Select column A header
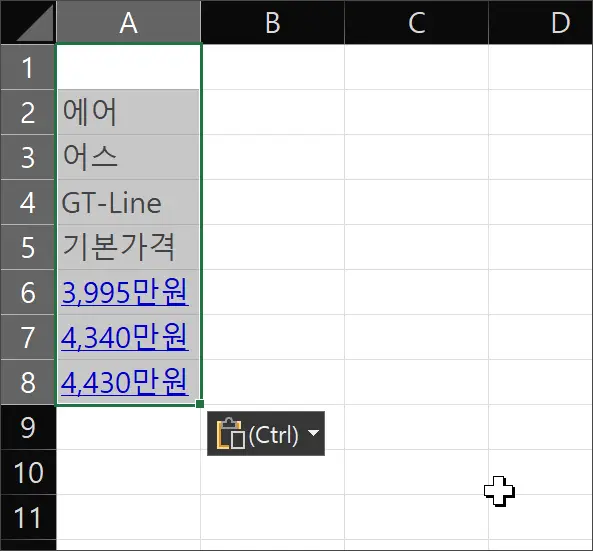593x551 pixels. click(x=128, y=22)
